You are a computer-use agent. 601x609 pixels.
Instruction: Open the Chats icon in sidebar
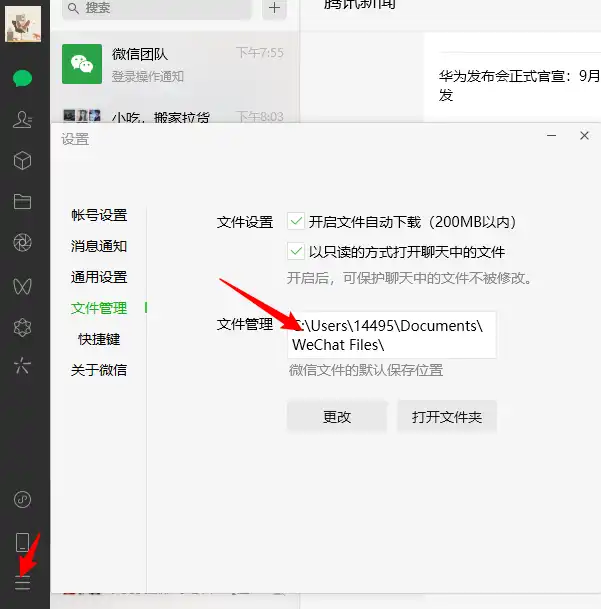pos(22,78)
